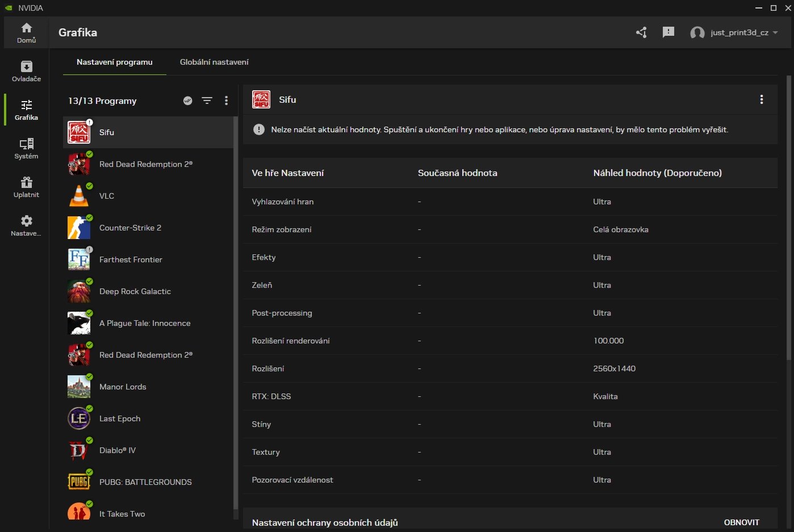Click the OBNOVIT button

pyautogui.click(x=741, y=522)
